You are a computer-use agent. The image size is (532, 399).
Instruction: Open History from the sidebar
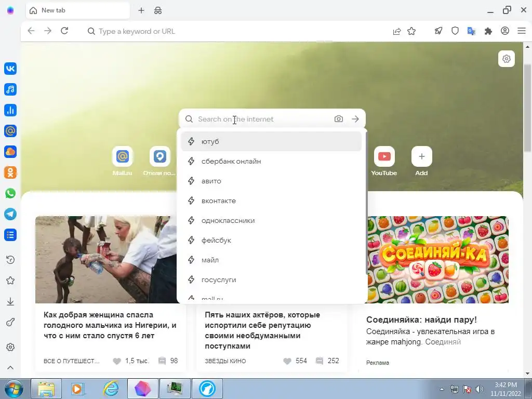pyautogui.click(x=10, y=260)
